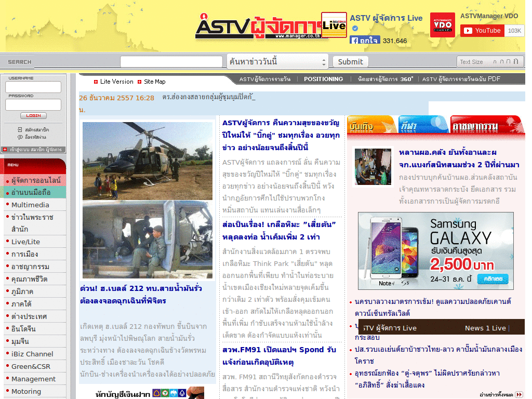View the helicopter on field photo
This screenshot has height=399, width=532.
tap(148, 161)
